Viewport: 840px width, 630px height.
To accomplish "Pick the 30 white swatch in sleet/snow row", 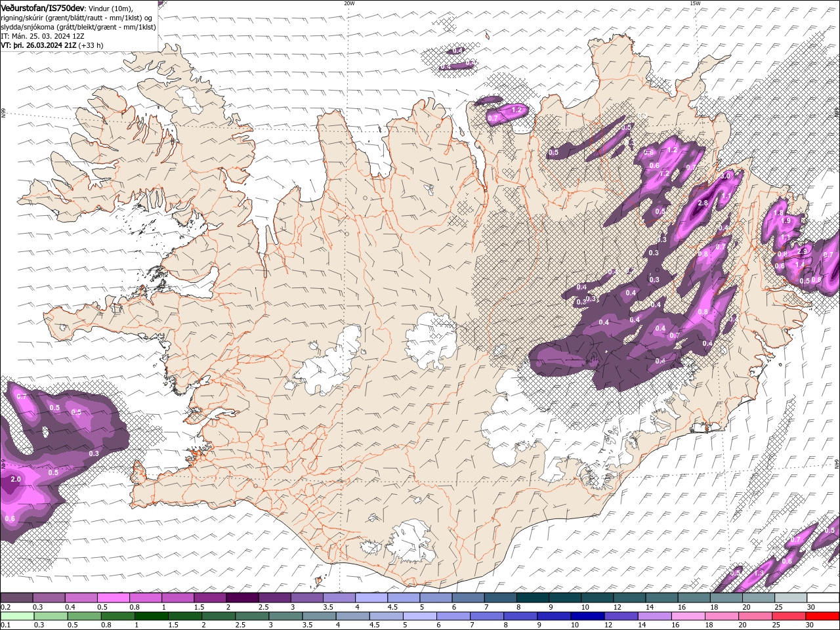I will [824, 598].
